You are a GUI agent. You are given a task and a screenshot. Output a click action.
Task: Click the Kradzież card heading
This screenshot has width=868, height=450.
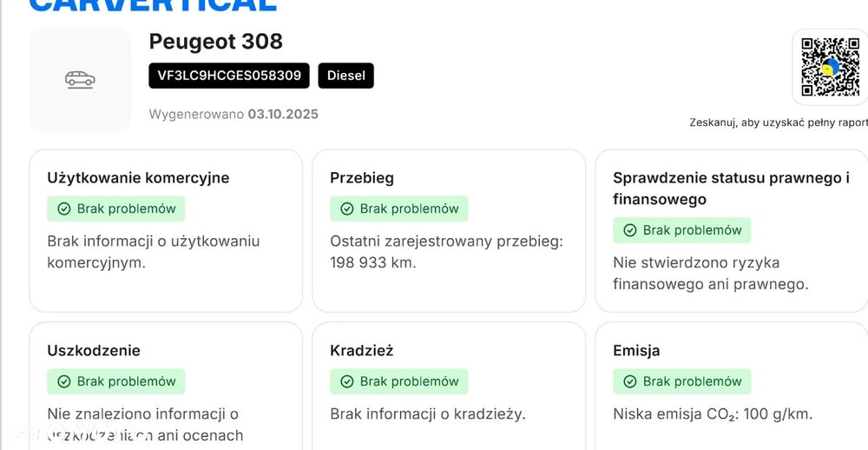[362, 351]
